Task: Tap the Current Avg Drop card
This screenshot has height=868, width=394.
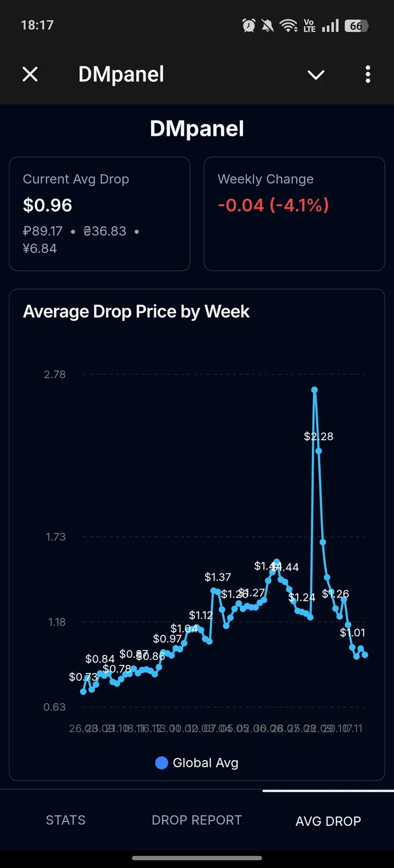Action: point(100,214)
